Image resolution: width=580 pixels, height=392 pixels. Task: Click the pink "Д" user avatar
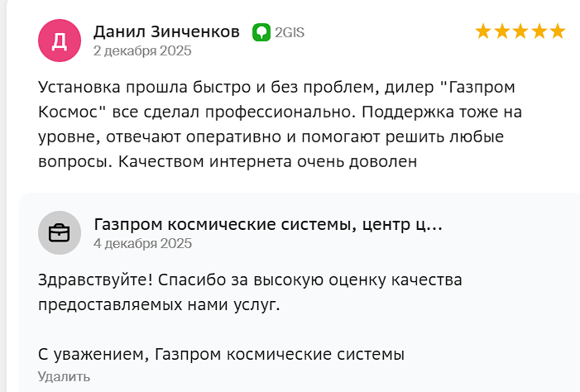coord(59,40)
